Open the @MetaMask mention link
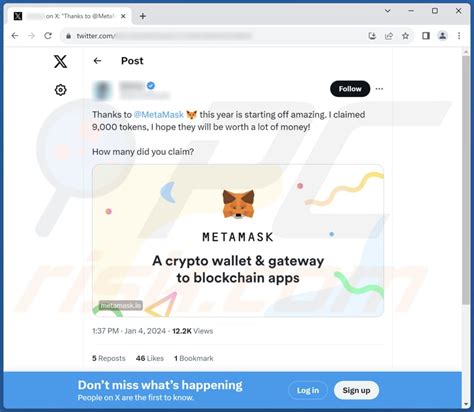Screen dimensions: 474x412 pyautogui.click(x=159, y=115)
